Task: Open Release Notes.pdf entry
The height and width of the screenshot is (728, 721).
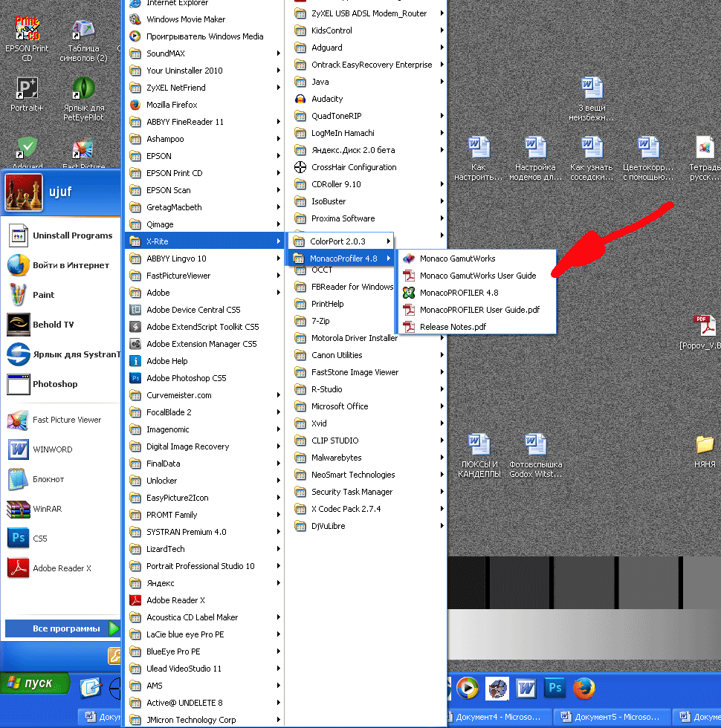Action: (476, 327)
